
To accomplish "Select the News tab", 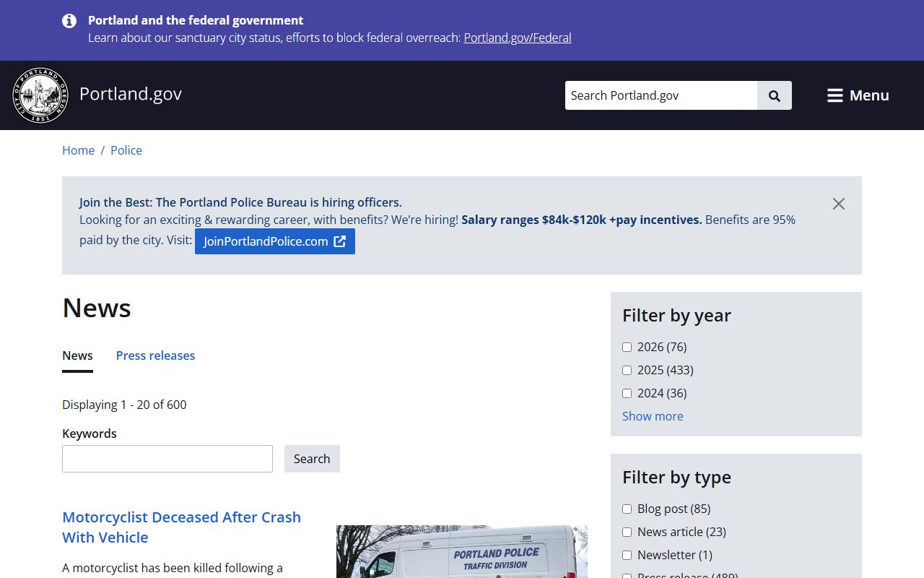I will coord(77,355).
